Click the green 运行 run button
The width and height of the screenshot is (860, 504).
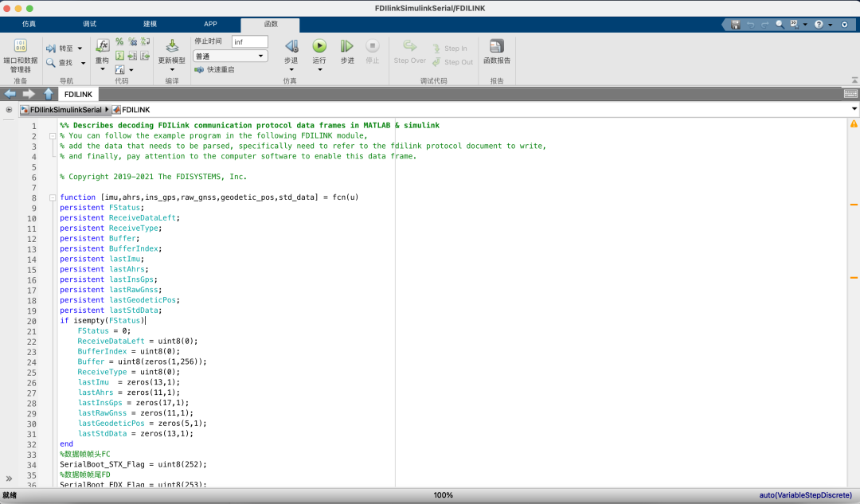pyautogui.click(x=319, y=47)
